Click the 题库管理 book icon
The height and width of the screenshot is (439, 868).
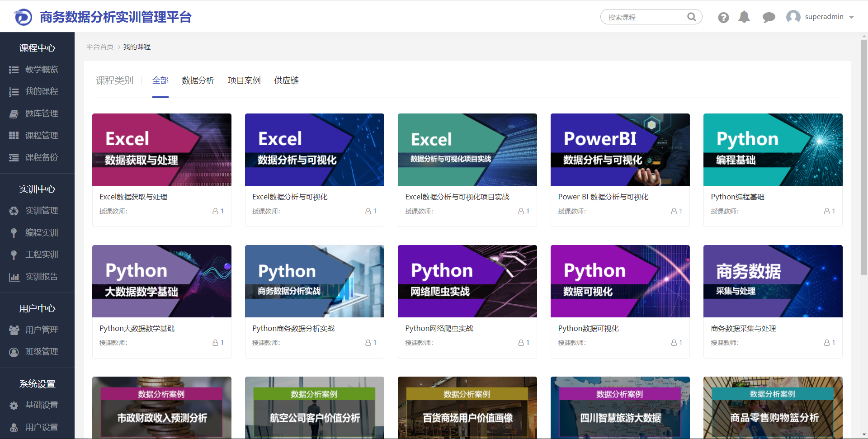pos(14,113)
